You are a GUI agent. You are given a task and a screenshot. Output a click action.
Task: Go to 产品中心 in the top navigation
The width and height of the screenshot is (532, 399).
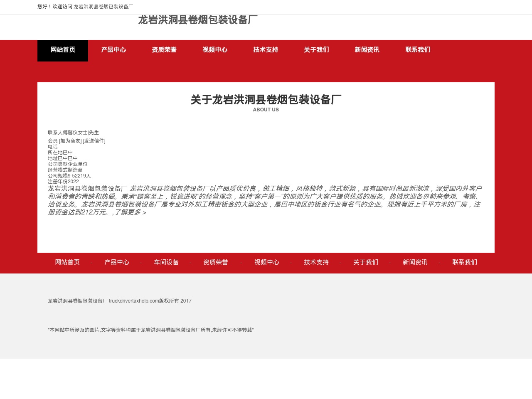click(113, 50)
